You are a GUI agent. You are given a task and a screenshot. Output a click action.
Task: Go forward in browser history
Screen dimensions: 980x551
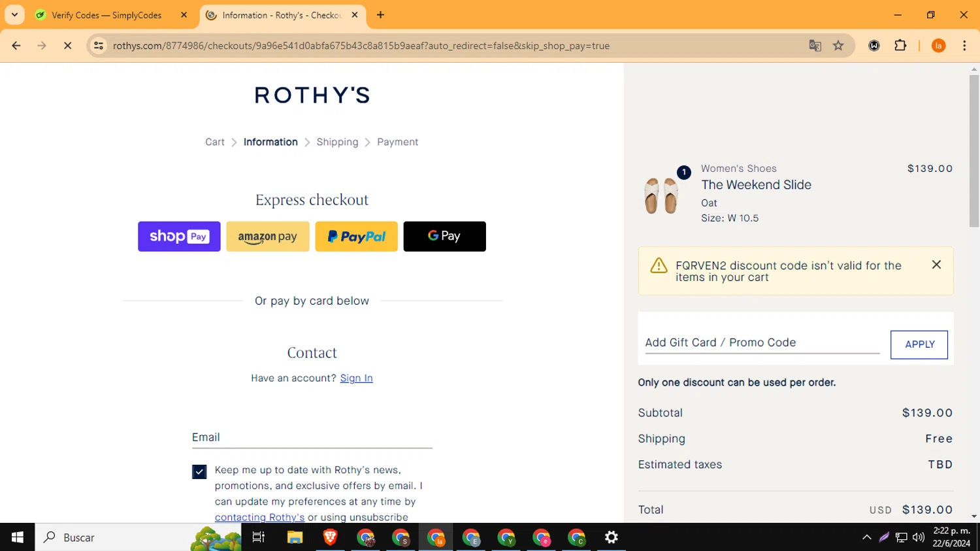click(x=42, y=46)
